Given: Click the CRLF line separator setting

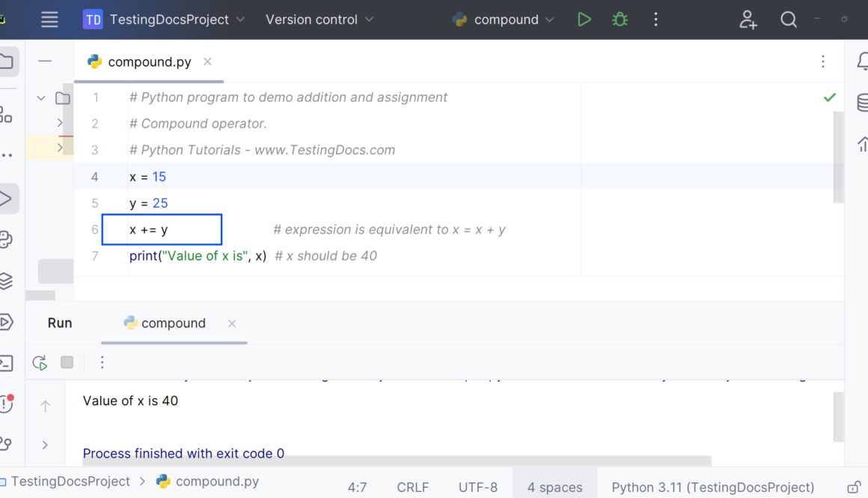Looking at the screenshot, I should pyautogui.click(x=412, y=487).
